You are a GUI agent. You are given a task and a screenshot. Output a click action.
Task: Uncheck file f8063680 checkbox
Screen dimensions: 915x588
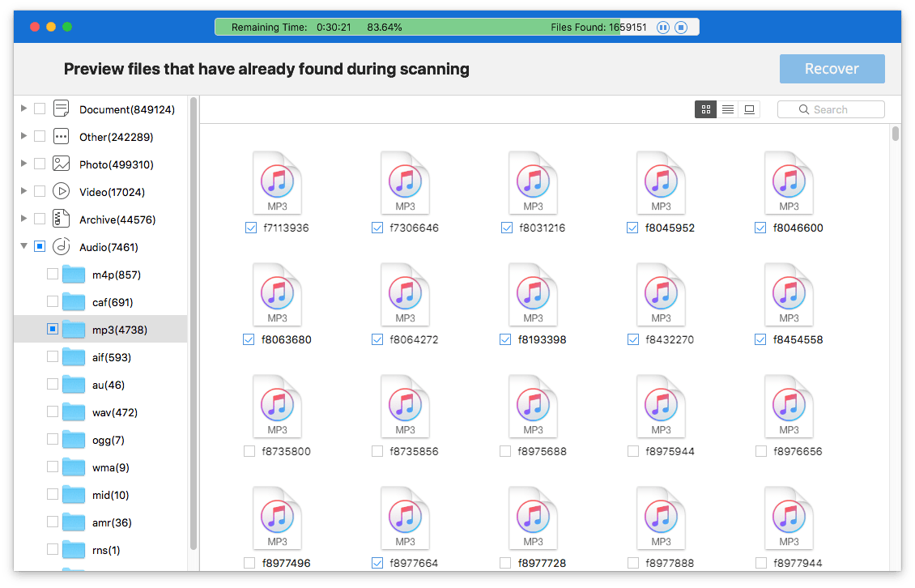point(249,339)
